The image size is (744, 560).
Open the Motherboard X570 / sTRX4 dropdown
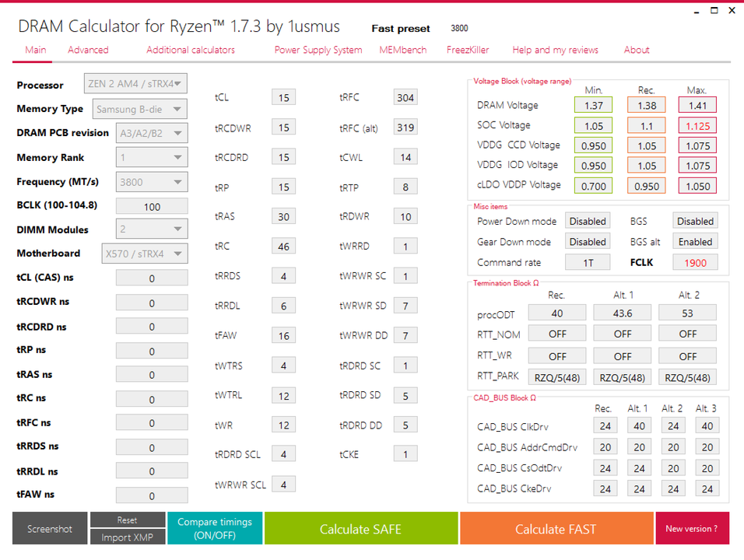coord(144,254)
